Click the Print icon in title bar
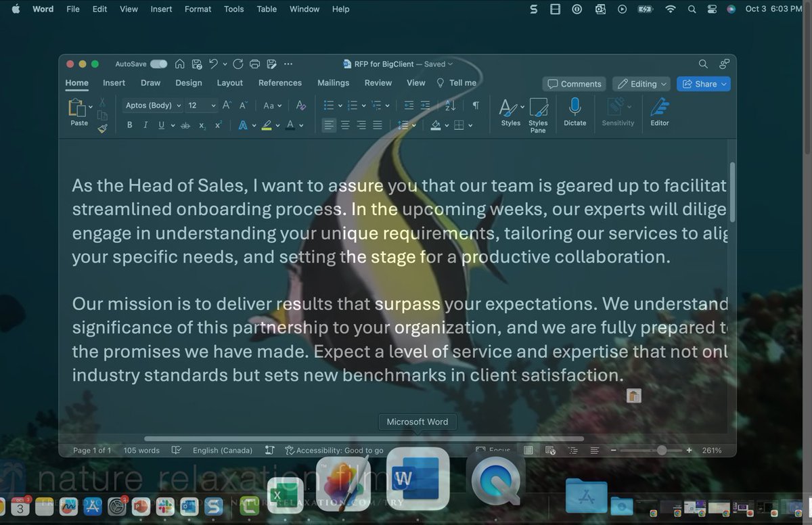The image size is (812, 525). pyautogui.click(x=255, y=64)
